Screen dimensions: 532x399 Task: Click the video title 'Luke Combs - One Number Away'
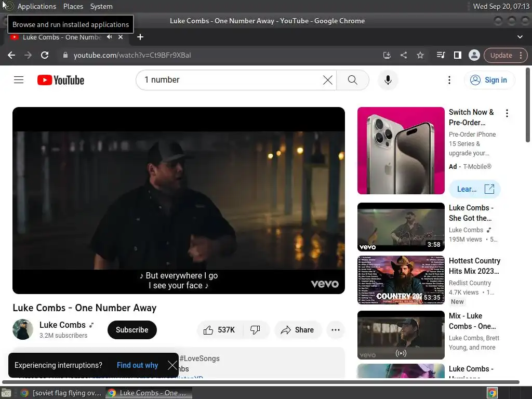85,308
